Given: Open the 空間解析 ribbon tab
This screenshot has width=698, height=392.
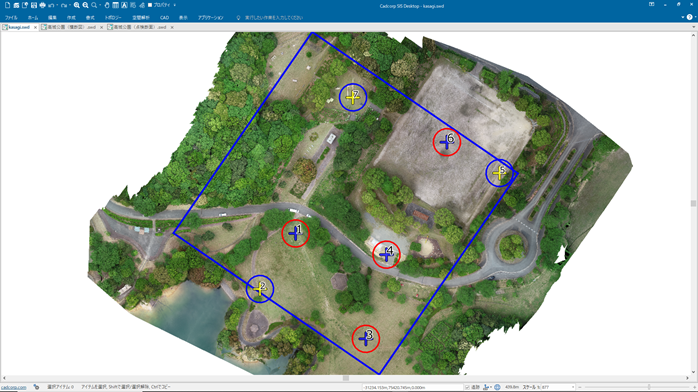Looking at the screenshot, I should point(141,18).
